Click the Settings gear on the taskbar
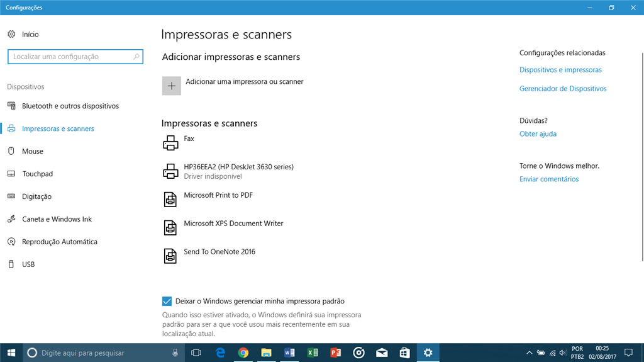This screenshot has height=362, width=644. pos(428,353)
